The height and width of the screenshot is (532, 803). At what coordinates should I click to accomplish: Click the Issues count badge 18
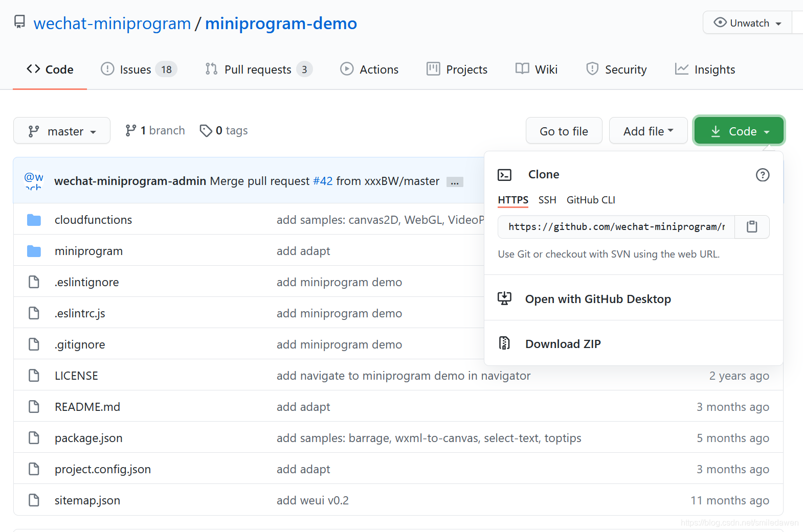point(166,70)
